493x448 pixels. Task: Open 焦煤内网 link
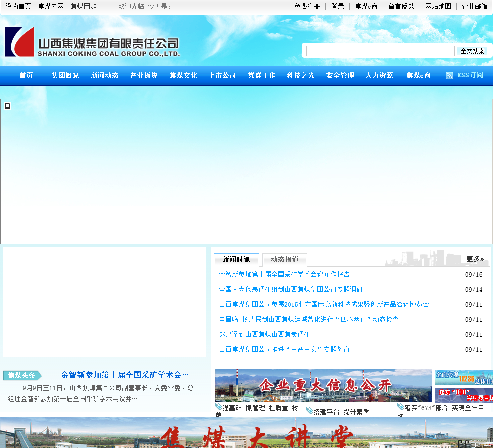[51, 6]
